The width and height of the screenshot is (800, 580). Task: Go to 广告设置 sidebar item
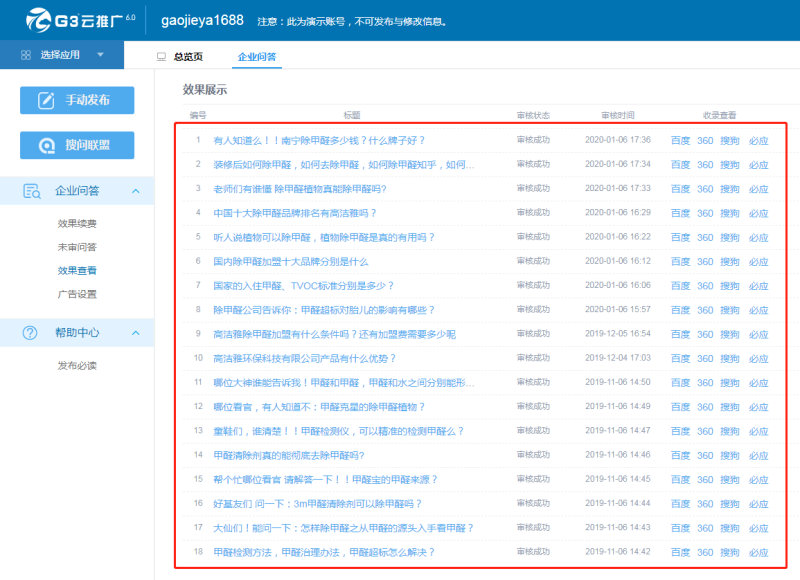tap(77, 294)
